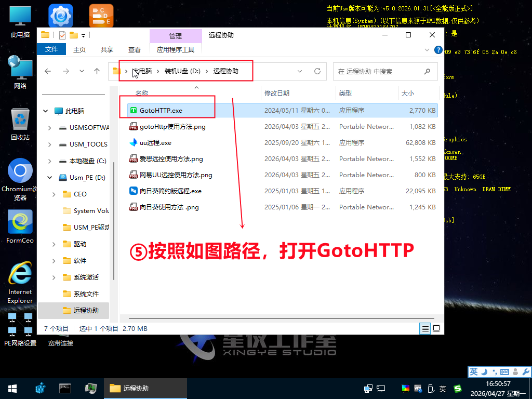Sort files by the 修改日期 column header
This screenshot has width=532, height=399.
[x=276, y=94]
